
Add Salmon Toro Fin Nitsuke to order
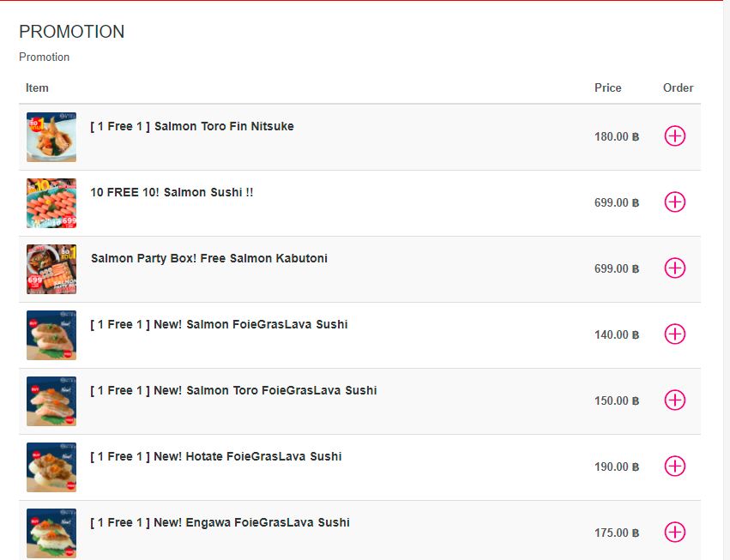pyautogui.click(x=675, y=135)
